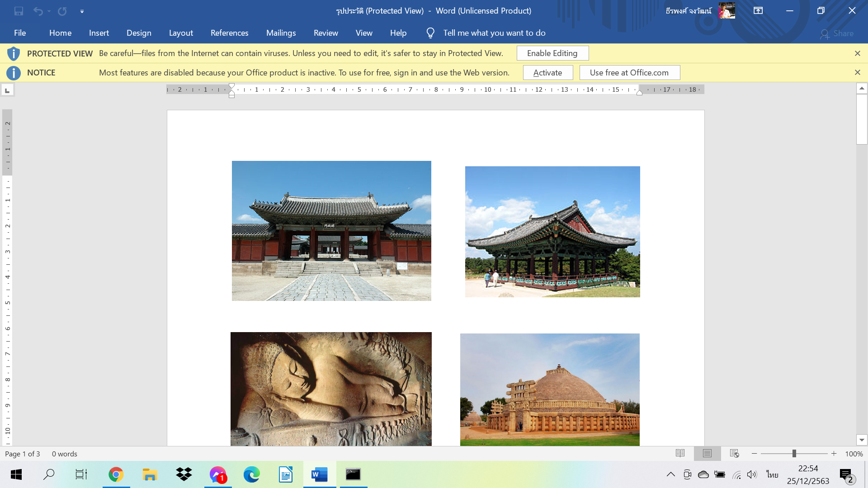Click the tab stop selector box
868x488 pixels.
point(7,90)
